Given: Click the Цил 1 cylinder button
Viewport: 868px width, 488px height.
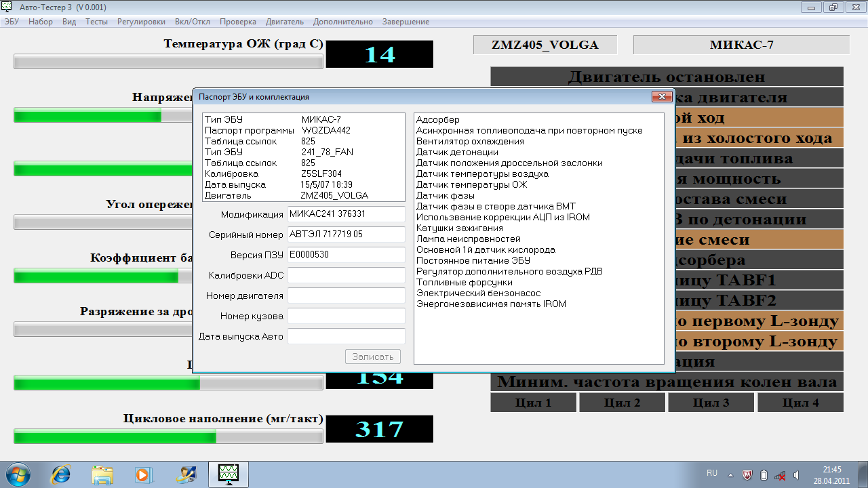Looking at the screenshot, I should 534,402.
